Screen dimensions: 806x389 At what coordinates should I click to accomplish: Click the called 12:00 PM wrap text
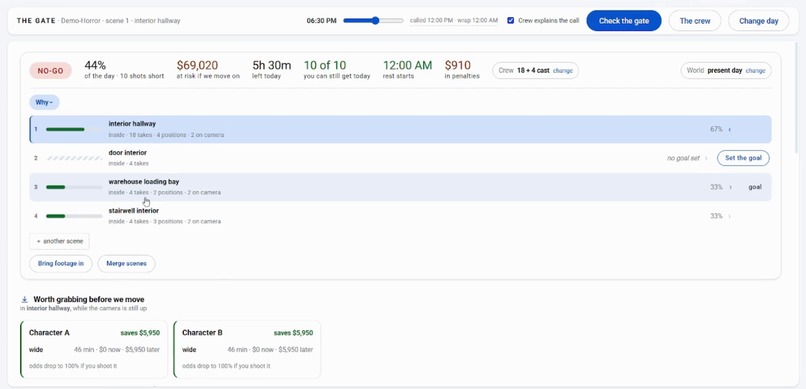pos(454,21)
